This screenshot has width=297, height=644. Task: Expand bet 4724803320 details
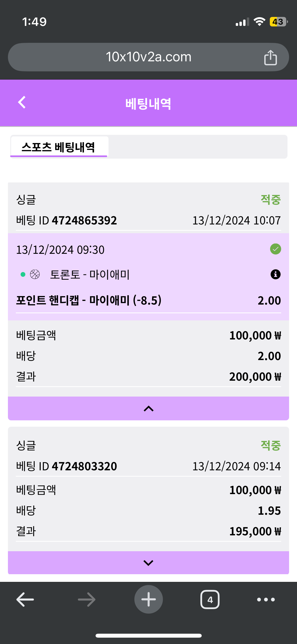[x=148, y=563]
